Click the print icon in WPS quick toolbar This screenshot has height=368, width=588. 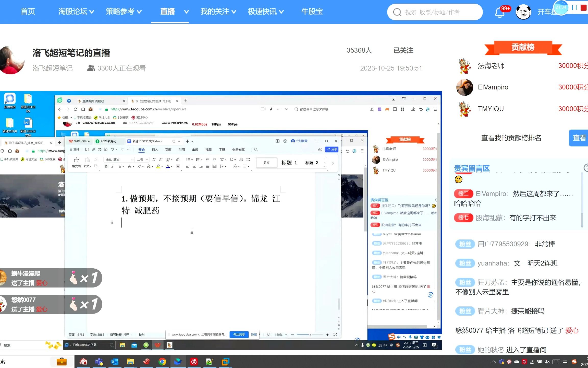pos(100,149)
